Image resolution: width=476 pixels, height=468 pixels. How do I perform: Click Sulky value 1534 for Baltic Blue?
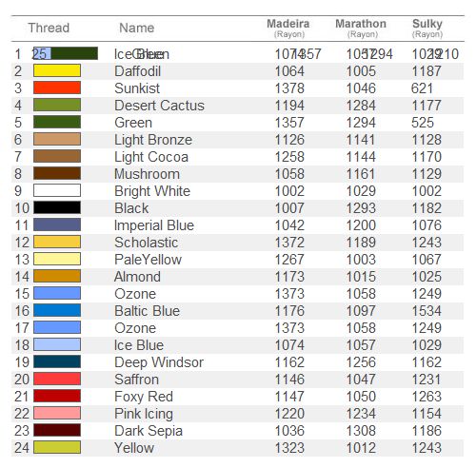click(x=426, y=311)
